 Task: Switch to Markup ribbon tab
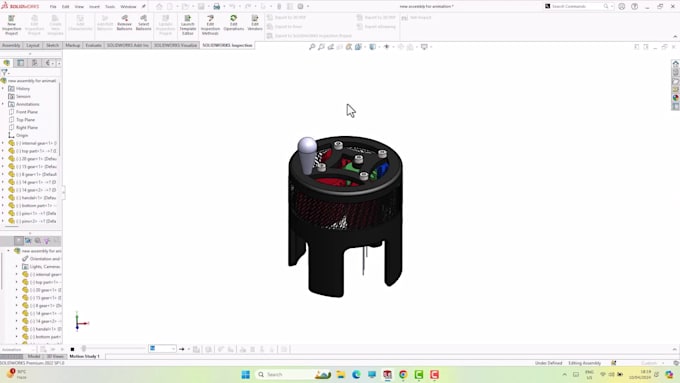72,45
